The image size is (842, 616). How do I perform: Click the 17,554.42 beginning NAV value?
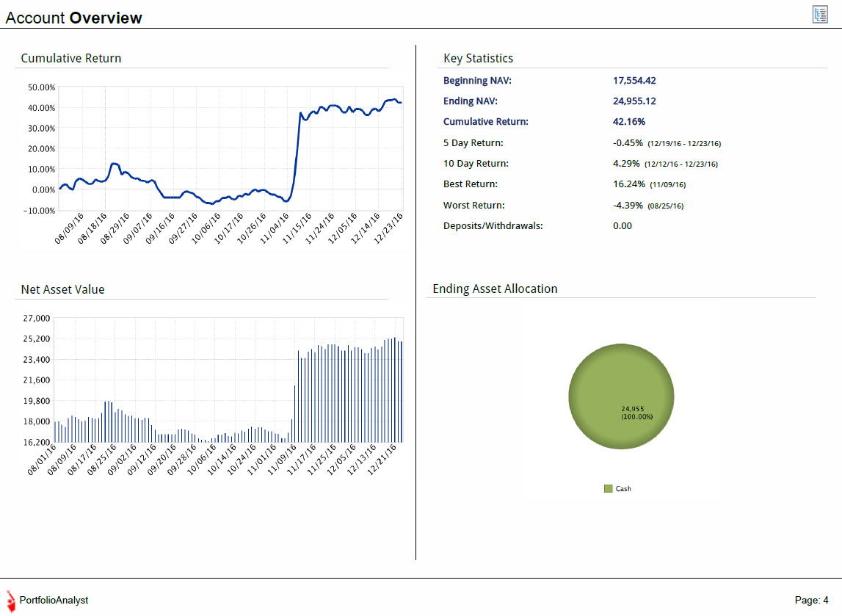[x=634, y=81]
